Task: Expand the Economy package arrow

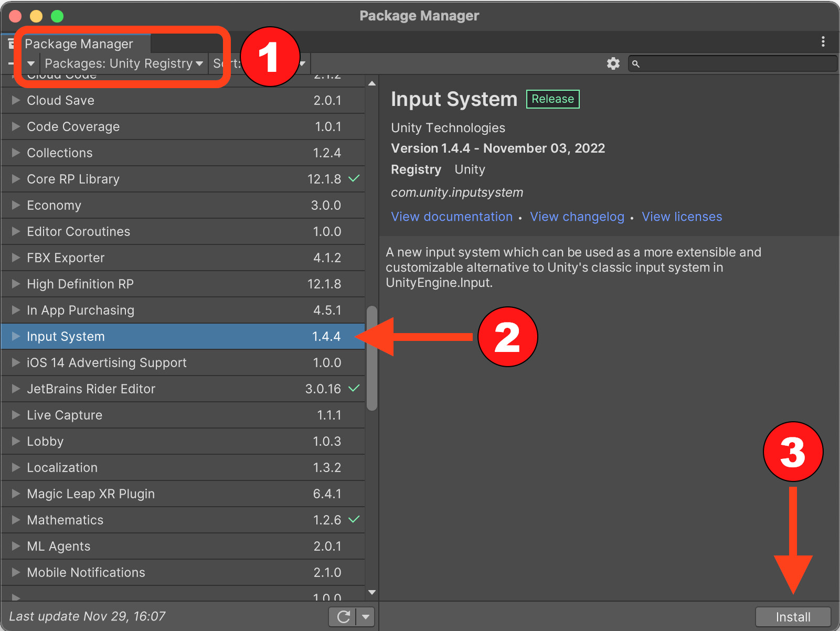Action: [x=16, y=205]
